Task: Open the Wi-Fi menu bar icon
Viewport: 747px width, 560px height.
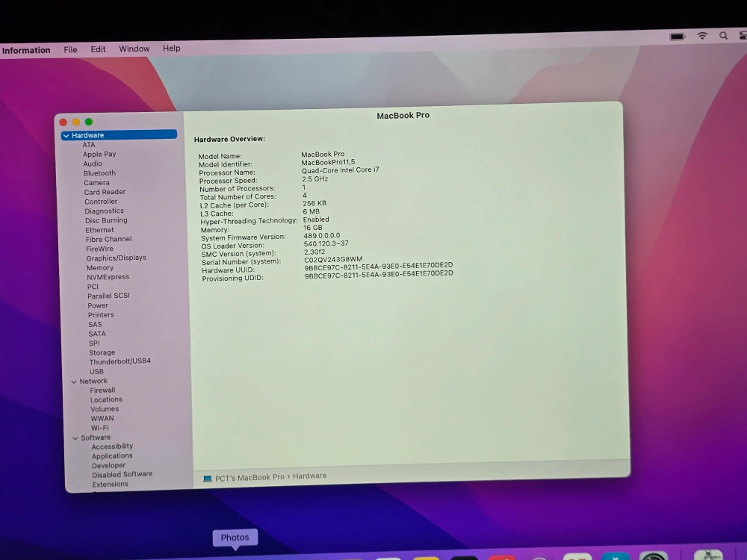Action: pyautogui.click(x=702, y=36)
